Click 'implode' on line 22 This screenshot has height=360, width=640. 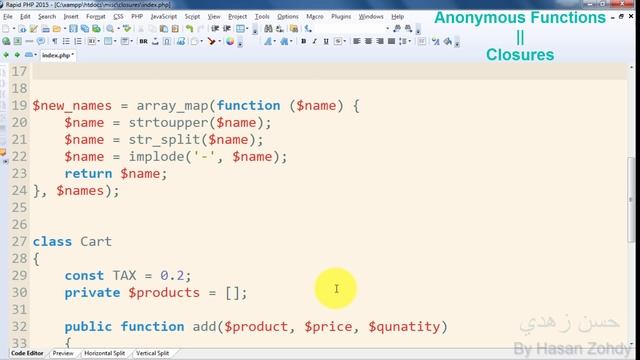pos(157,157)
